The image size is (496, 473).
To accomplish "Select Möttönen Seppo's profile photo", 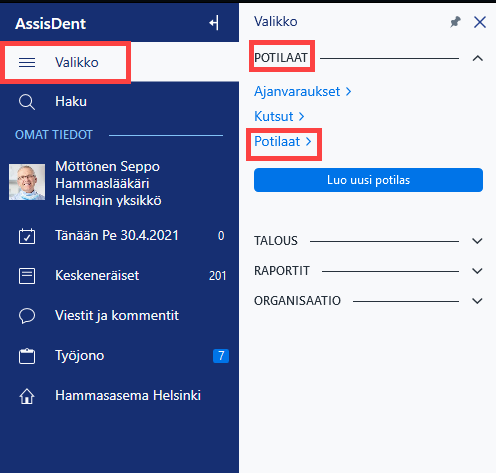I will [27, 182].
